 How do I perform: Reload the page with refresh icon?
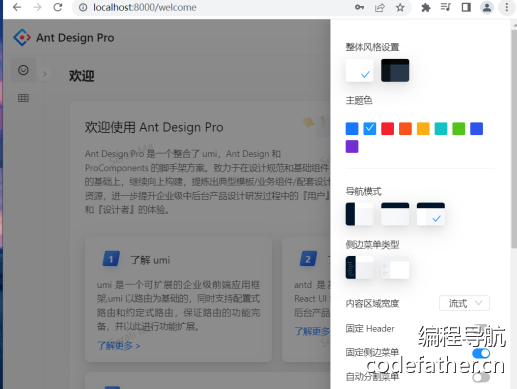tap(58, 7)
